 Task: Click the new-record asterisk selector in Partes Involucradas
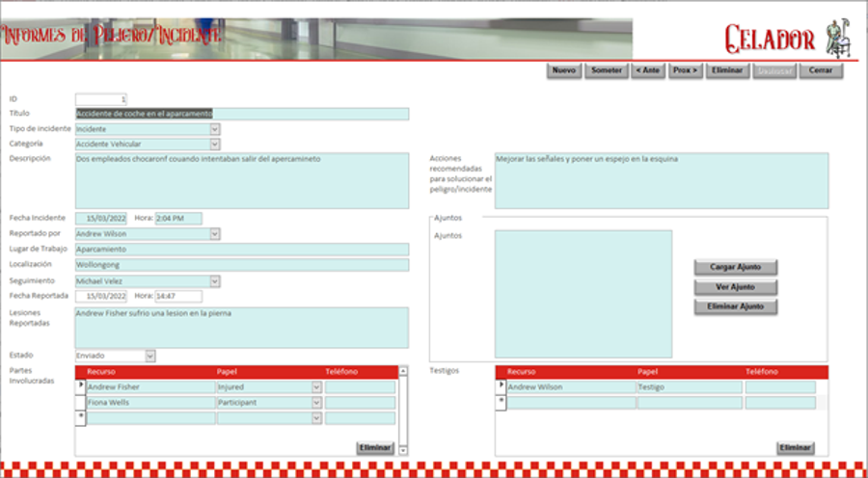point(80,417)
